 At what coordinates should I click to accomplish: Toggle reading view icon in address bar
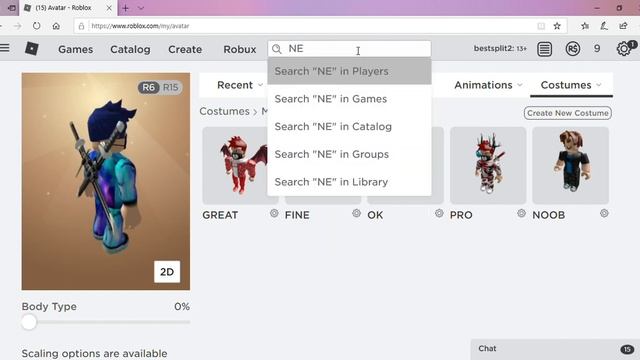pos(541,26)
